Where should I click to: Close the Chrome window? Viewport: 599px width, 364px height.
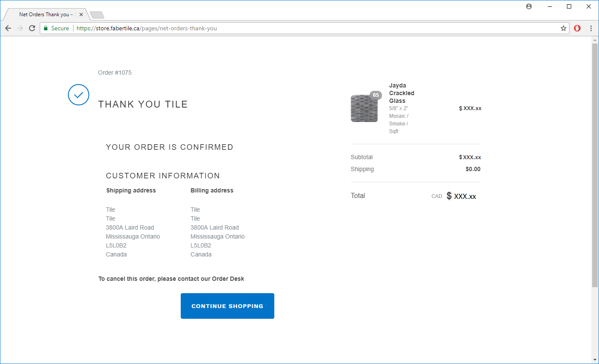[x=589, y=6]
